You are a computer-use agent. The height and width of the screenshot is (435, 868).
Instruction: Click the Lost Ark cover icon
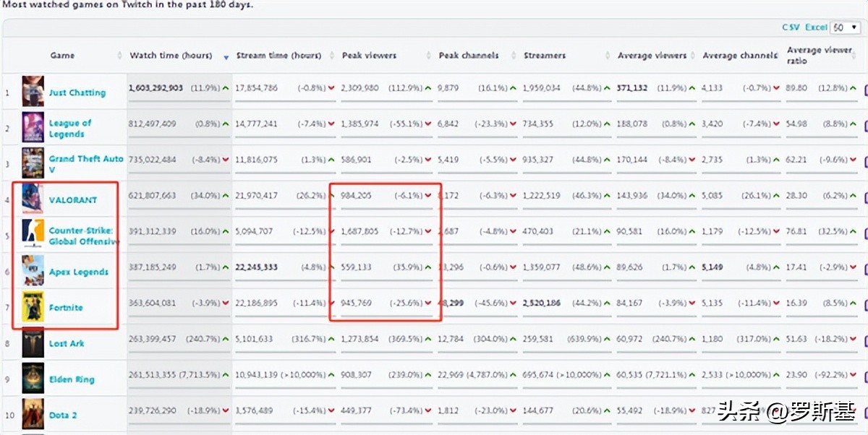coord(33,343)
